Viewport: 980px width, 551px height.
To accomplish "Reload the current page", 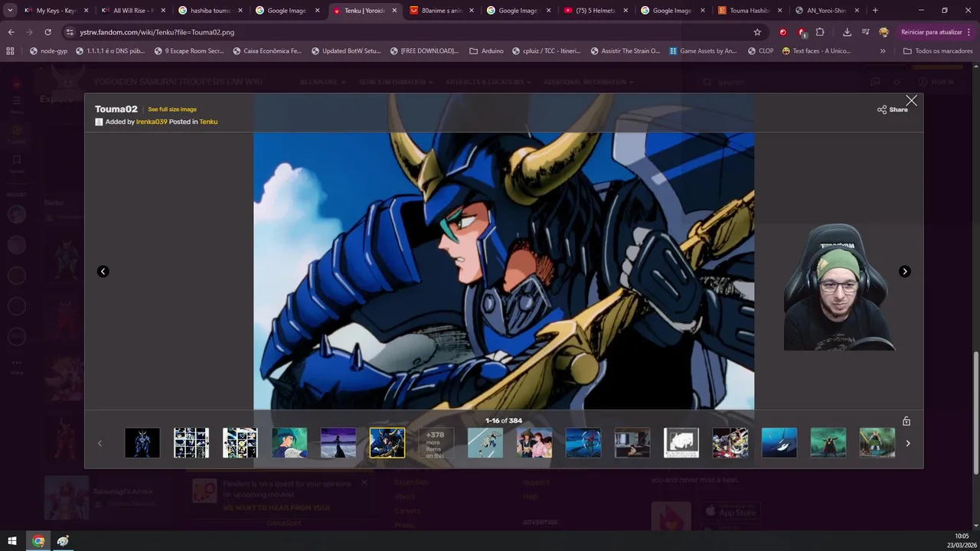I will (x=47, y=32).
